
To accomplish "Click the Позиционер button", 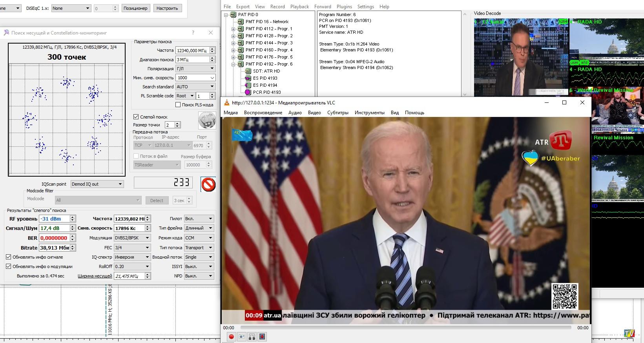I will pos(135,8).
